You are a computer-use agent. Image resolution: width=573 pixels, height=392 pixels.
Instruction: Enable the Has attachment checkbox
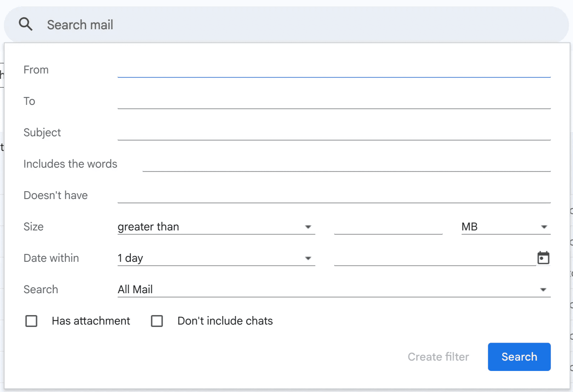coord(31,321)
